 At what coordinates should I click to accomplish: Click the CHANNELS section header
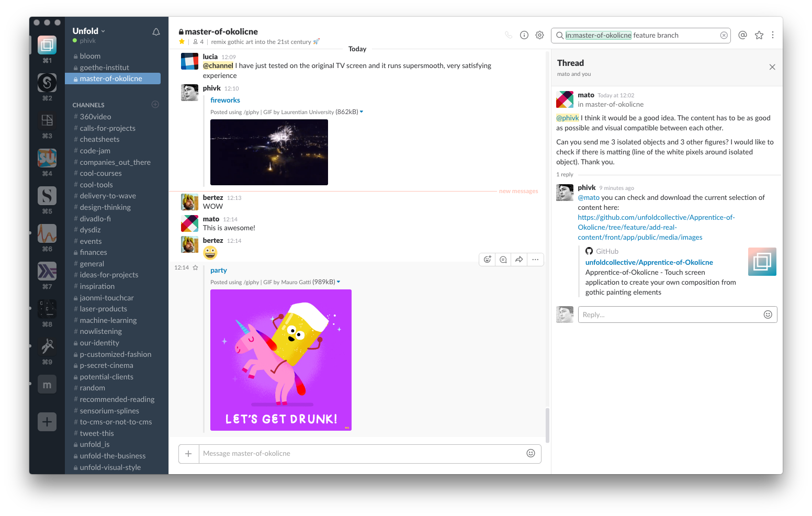click(x=88, y=105)
